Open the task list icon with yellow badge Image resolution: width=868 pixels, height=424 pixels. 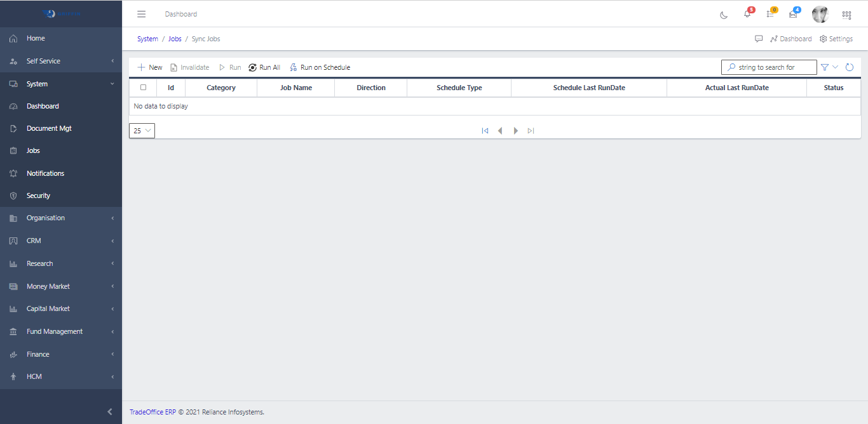tap(770, 14)
